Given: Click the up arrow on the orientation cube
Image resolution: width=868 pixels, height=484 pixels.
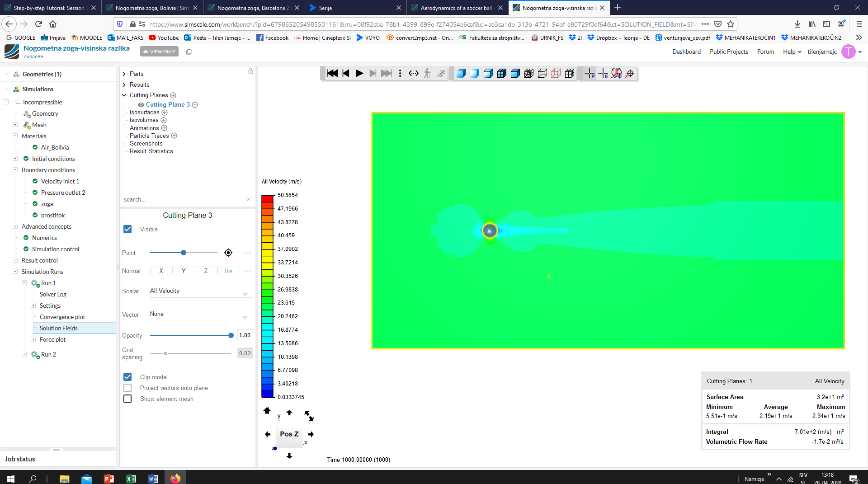Looking at the screenshot, I should pyautogui.click(x=289, y=413).
